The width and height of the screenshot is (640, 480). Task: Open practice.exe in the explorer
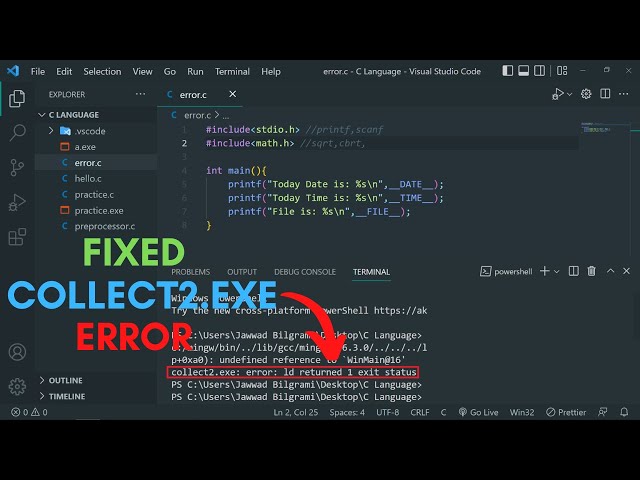[96, 211]
